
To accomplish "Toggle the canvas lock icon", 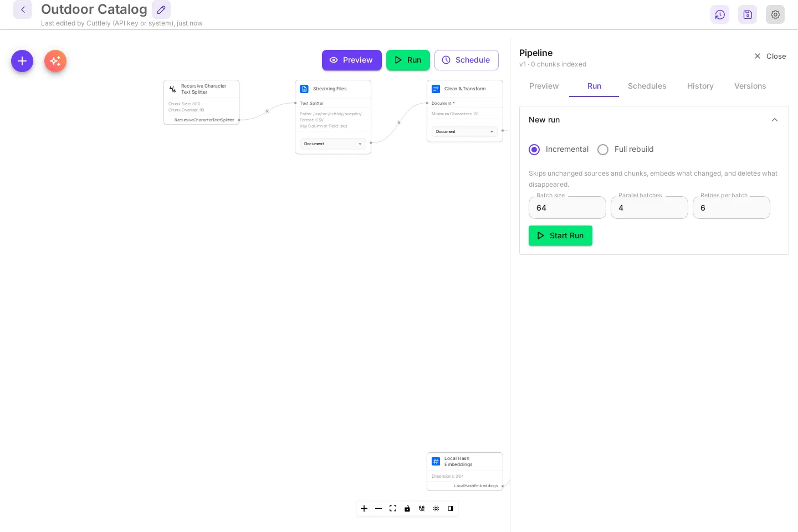I will click(407, 508).
